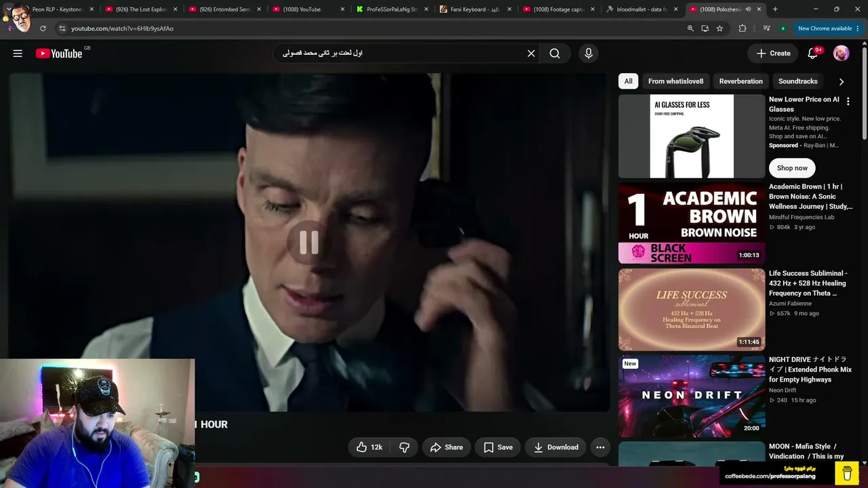Focus the YouTube search input field
Viewport: 868px width, 488px height.
400,54
